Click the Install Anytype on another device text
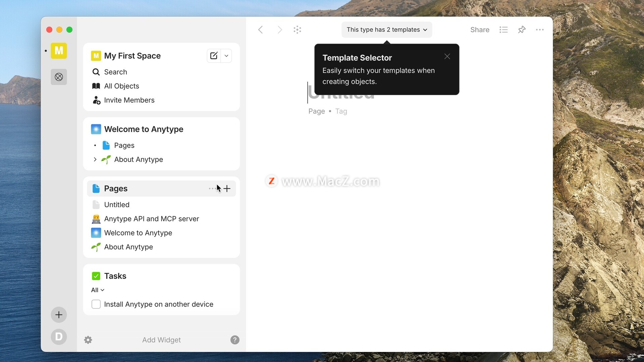The image size is (644, 362). (x=159, y=304)
